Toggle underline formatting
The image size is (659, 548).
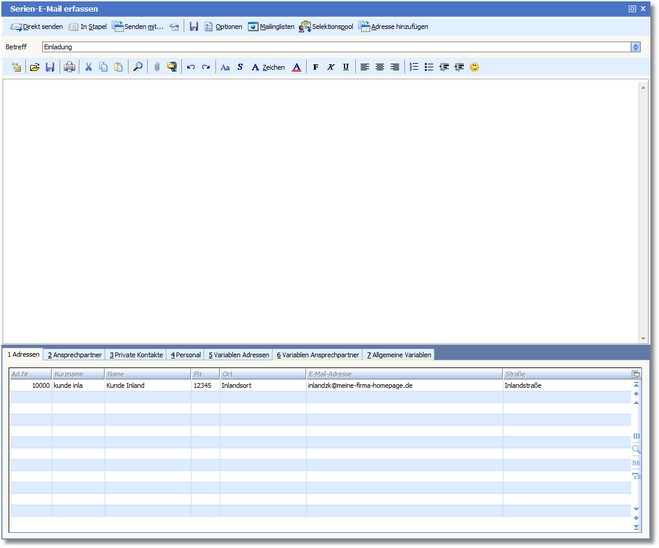pyautogui.click(x=346, y=67)
